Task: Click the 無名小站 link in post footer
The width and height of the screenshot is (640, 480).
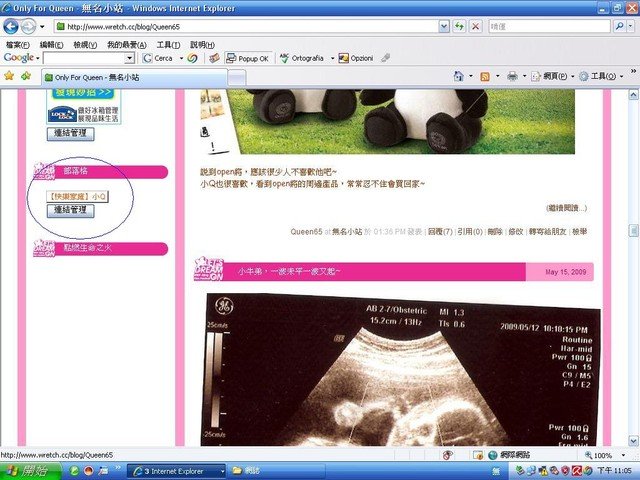Action: (x=347, y=231)
